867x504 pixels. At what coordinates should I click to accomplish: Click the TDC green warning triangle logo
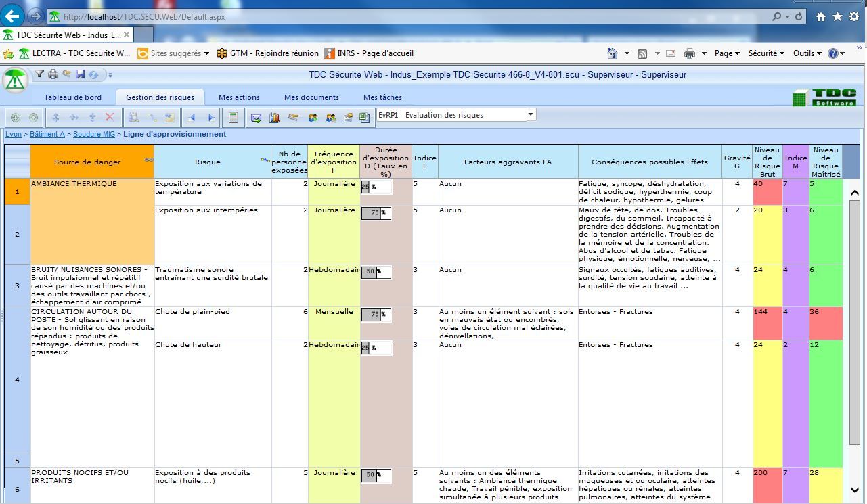pos(14,80)
